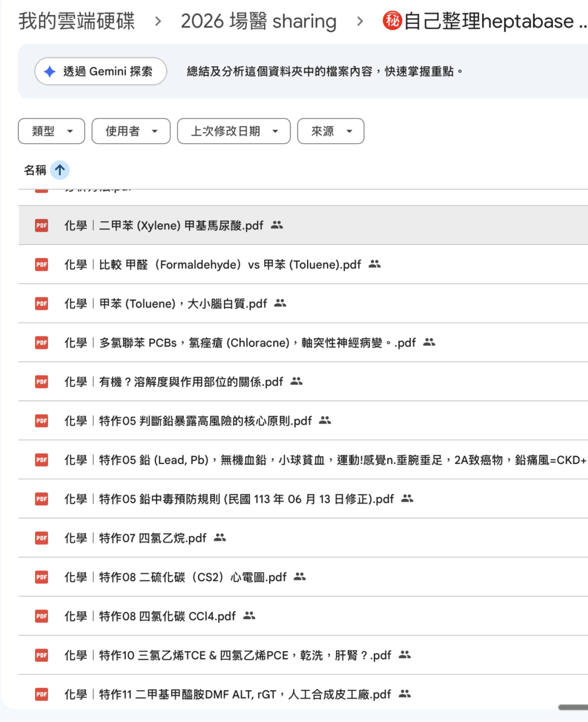
Task: Go to 我的雲端硬碟 in breadcrumb
Action: [76, 22]
